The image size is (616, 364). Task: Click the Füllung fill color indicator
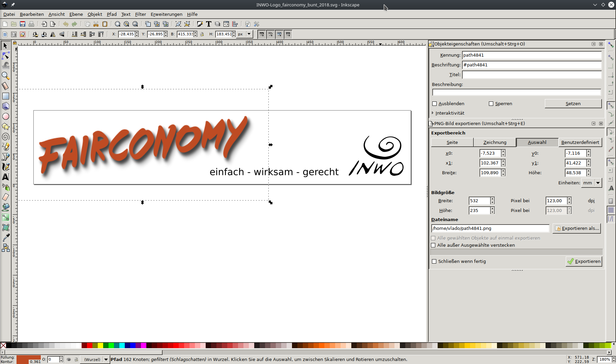coord(29,357)
